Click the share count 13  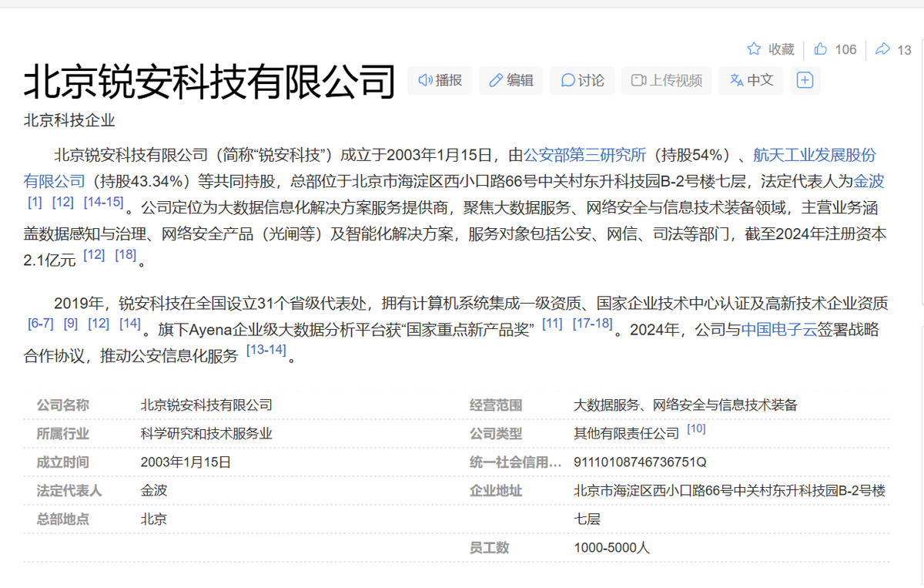point(904,50)
